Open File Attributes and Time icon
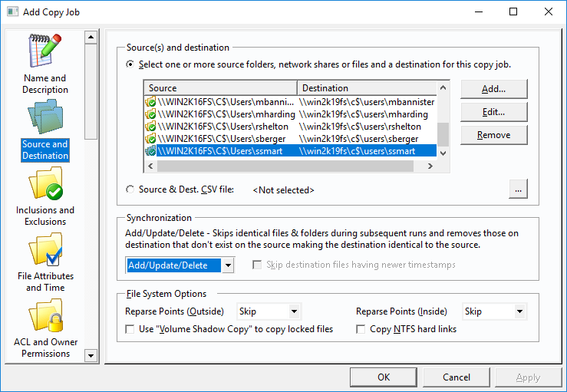The image size is (567, 392). tap(45, 249)
